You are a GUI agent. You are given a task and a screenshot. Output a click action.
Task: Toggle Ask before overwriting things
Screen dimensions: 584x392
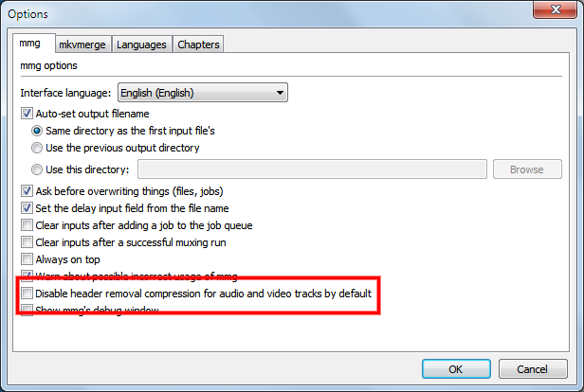[27, 191]
